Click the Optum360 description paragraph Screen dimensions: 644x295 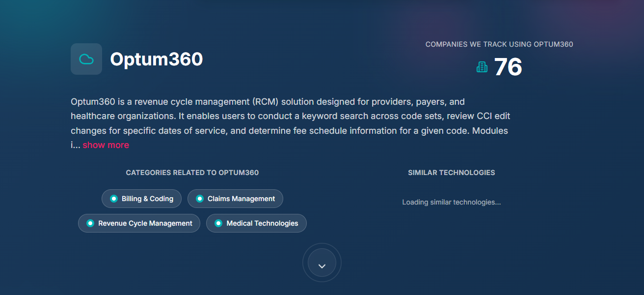click(x=292, y=123)
